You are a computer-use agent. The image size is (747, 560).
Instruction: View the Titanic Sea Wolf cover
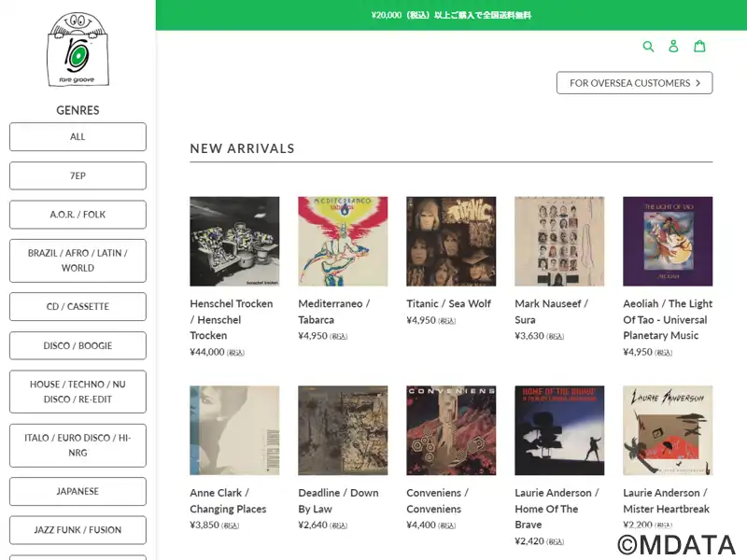(451, 241)
